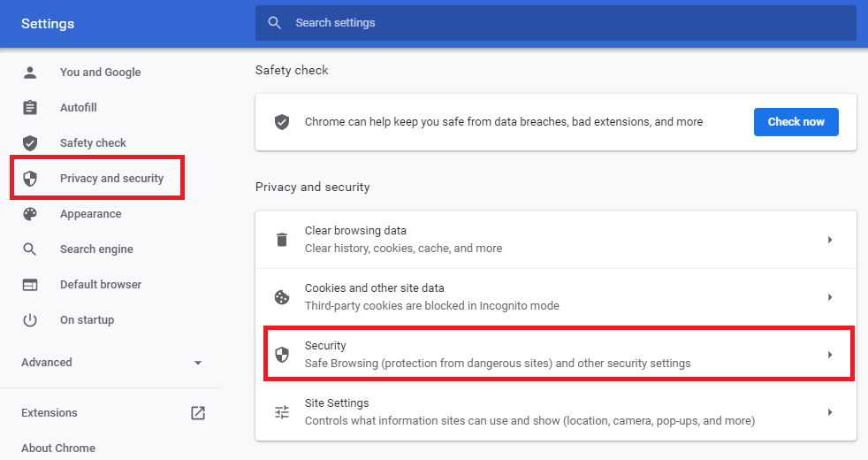Click the Autofill clipboard icon
This screenshot has width=868, height=460.
[x=30, y=108]
